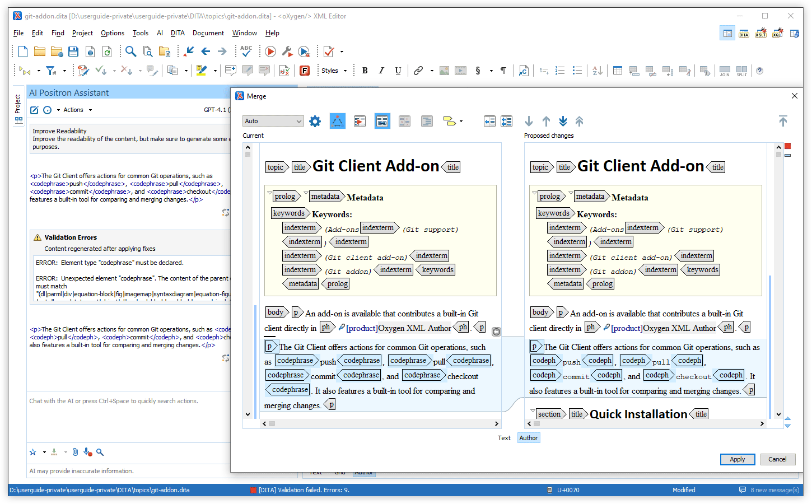
Task: Open the Project menu
Action: pyautogui.click(x=82, y=33)
